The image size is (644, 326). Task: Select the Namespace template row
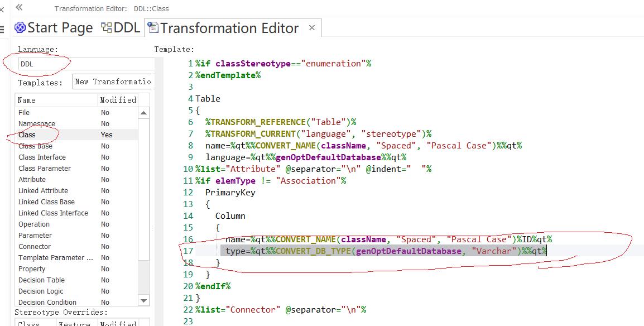76,123
